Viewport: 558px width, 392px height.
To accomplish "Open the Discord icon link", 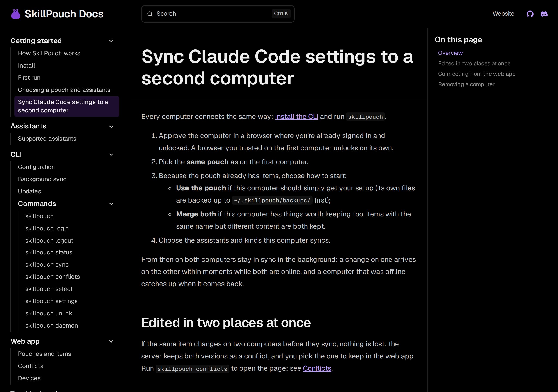I will (544, 14).
